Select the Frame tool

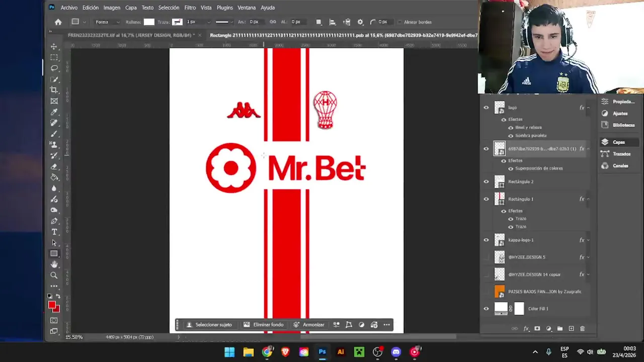pos(54,101)
